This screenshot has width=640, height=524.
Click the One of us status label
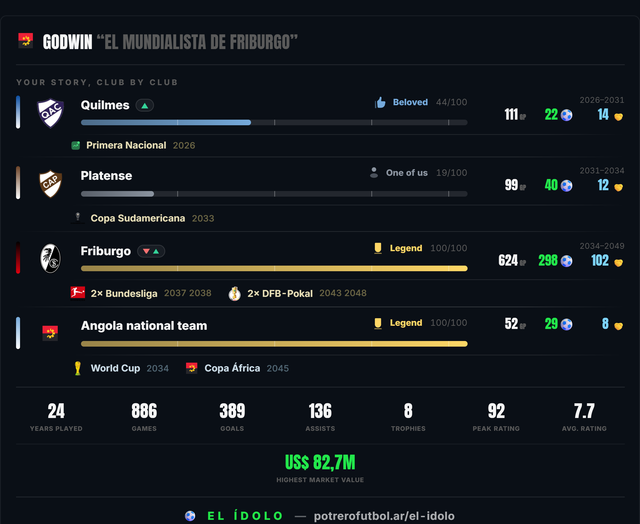tap(407, 173)
